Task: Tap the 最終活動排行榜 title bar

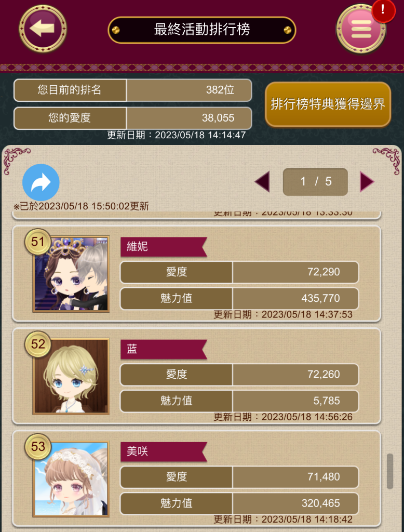Action: (x=202, y=30)
